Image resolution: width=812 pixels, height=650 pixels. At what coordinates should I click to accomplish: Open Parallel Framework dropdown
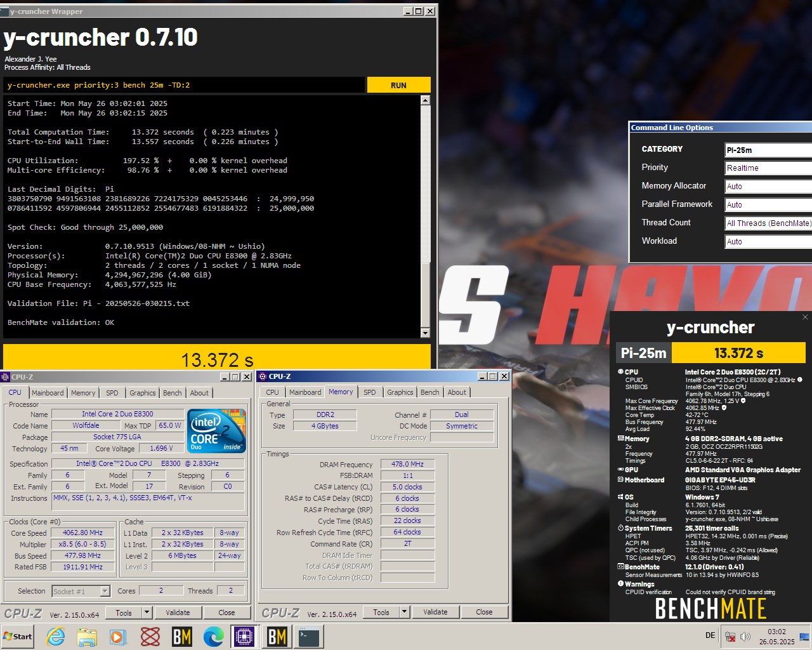tap(768, 204)
